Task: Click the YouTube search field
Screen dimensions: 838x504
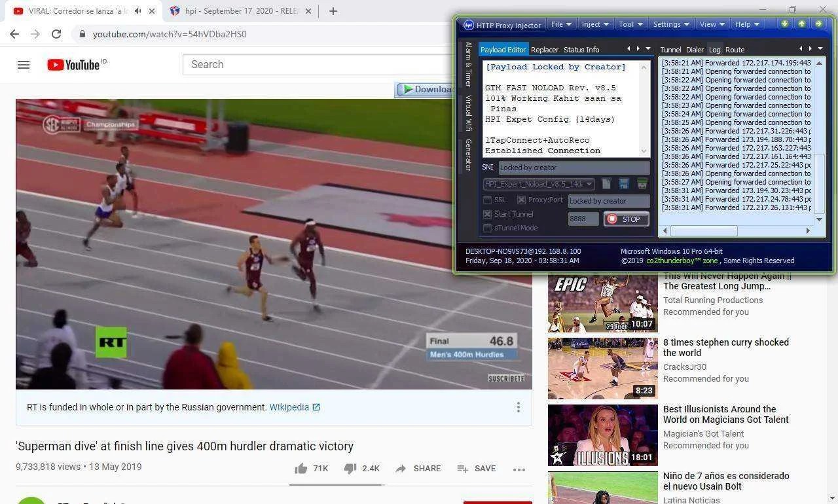Action: pos(318,64)
